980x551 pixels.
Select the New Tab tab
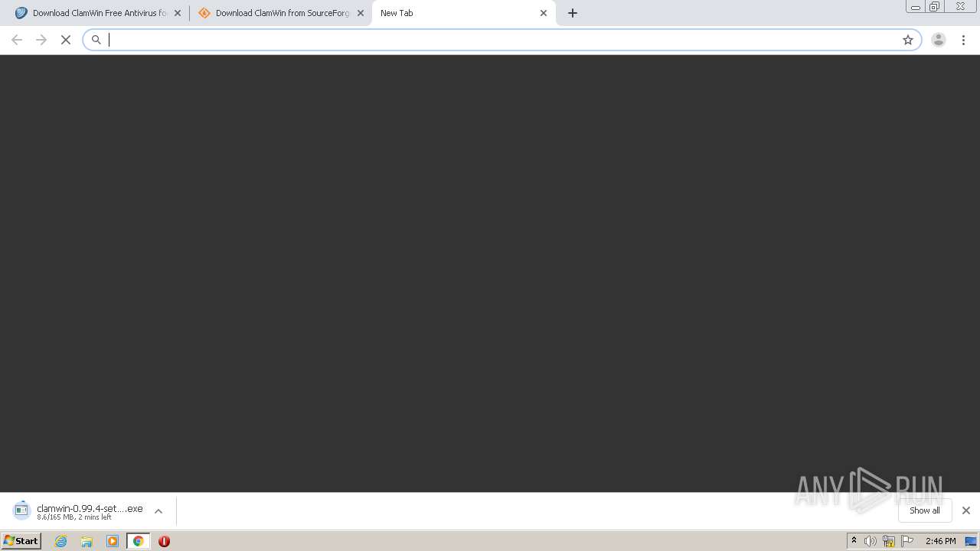(463, 13)
